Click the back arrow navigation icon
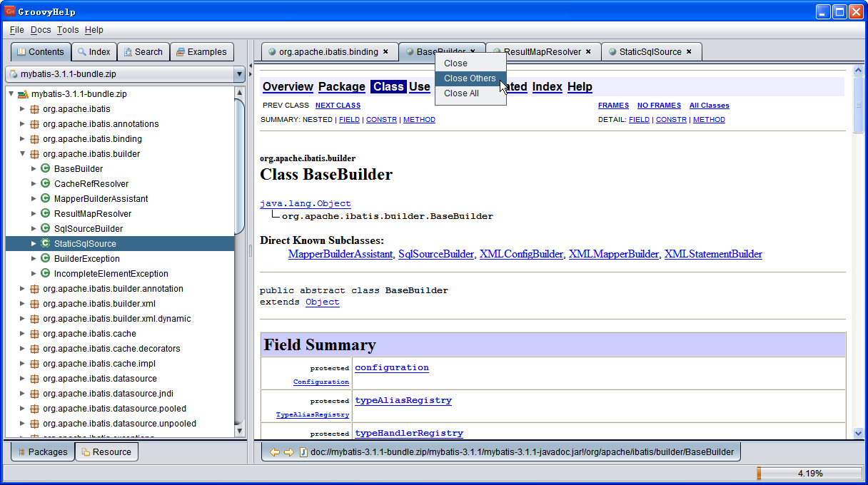868x485 pixels. [274, 452]
